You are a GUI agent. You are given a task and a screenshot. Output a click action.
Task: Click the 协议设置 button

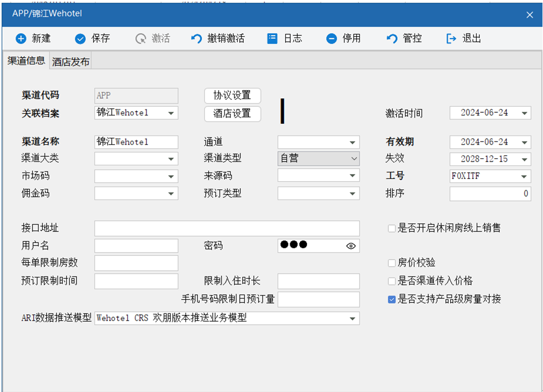(232, 95)
